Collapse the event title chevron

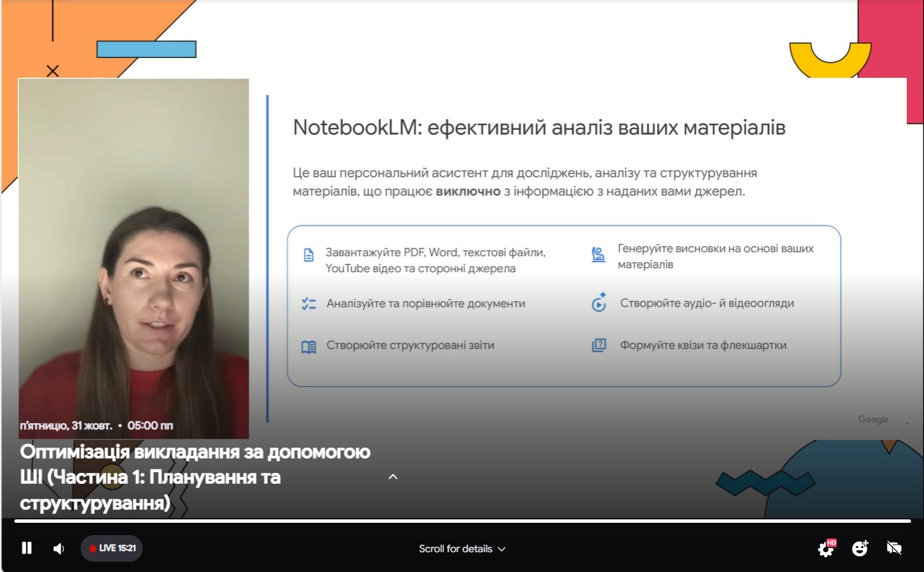(x=393, y=476)
